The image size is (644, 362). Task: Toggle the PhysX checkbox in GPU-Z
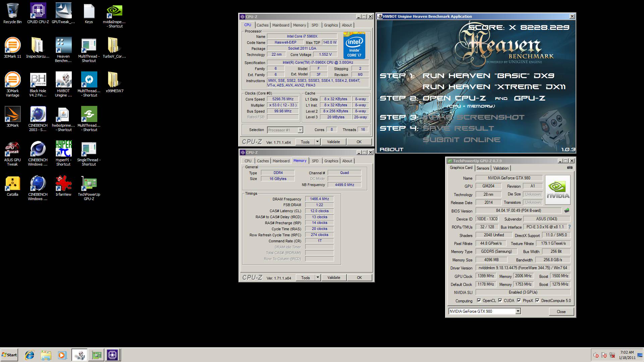[x=519, y=300]
